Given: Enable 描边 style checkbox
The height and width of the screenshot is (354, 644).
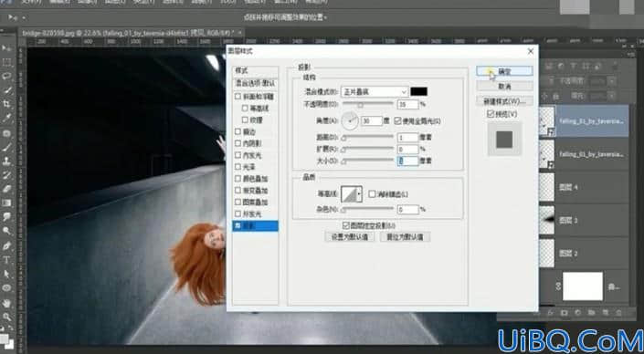Looking at the screenshot, I should (x=238, y=131).
